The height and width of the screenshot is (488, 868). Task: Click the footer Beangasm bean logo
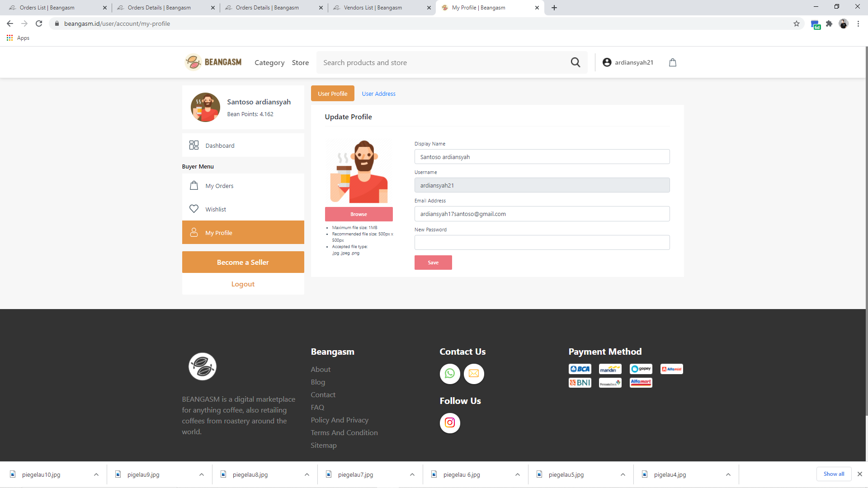(x=203, y=366)
